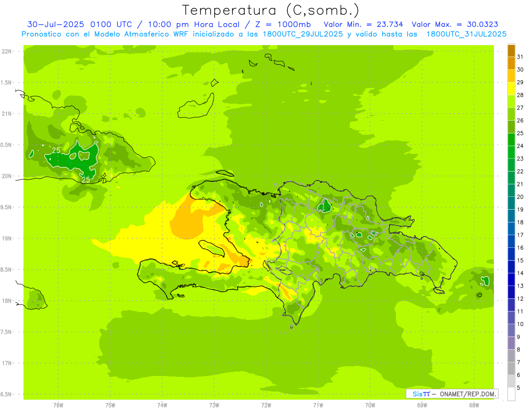Image resolution: width=532 pixels, height=411 pixels.
Task: Click the blue swatch between 16 and 17
Action: click(511, 242)
